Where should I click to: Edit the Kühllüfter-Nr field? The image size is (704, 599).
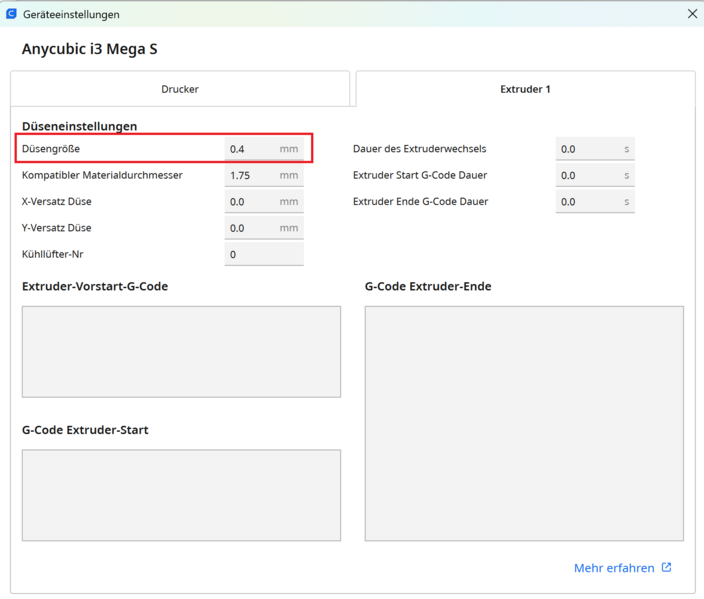[x=264, y=254]
